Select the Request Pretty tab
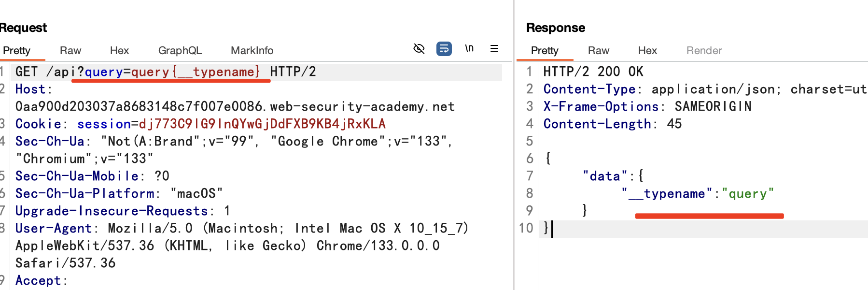 [x=17, y=50]
